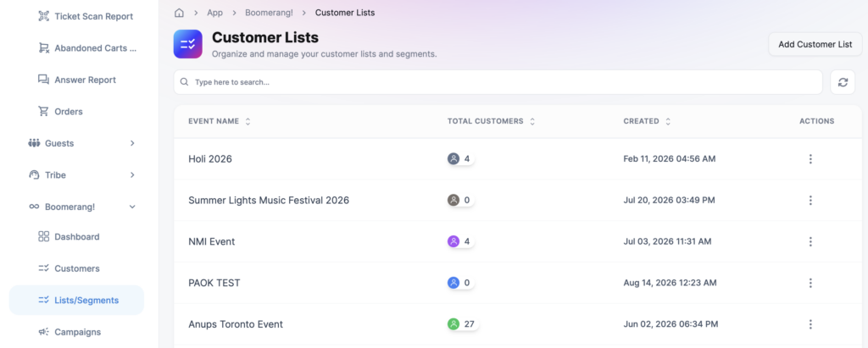This screenshot has width=868, height=348.
Task: Click blue avatar icon in PAOK TEST row
Action: [x=453, y=283]
